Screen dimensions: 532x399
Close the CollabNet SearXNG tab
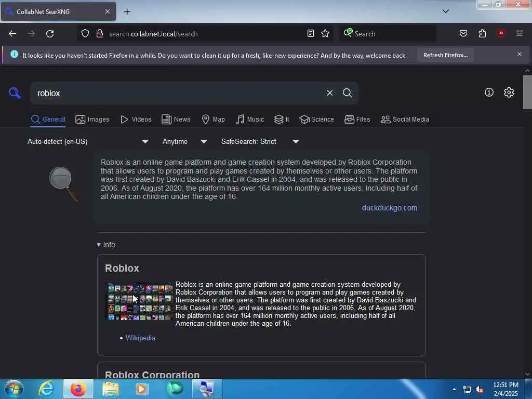107,11
